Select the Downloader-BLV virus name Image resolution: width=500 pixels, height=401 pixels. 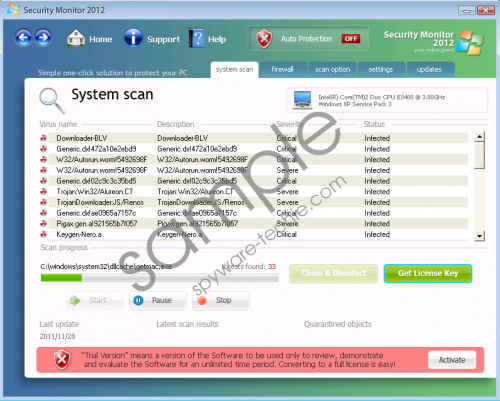click(82, 138)
